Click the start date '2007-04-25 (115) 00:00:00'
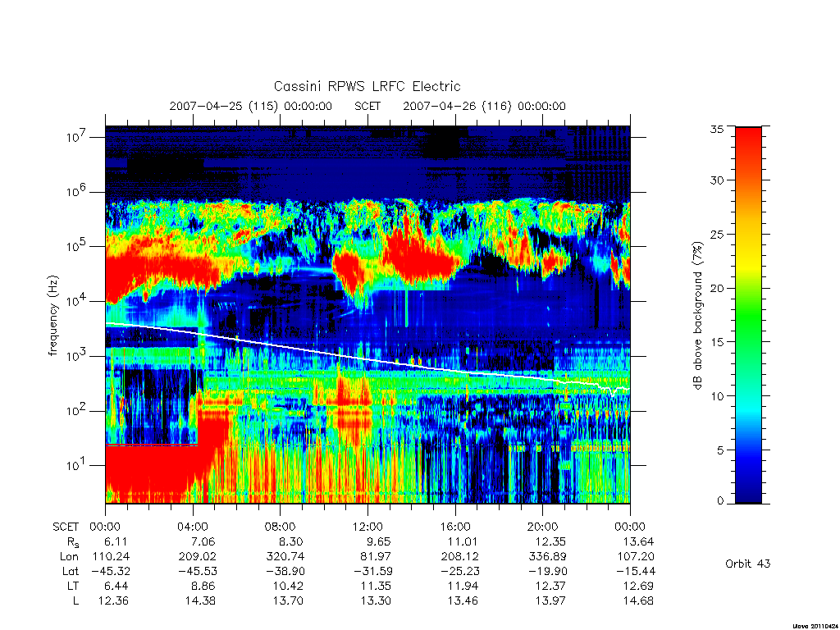 [x=251, y=106]
